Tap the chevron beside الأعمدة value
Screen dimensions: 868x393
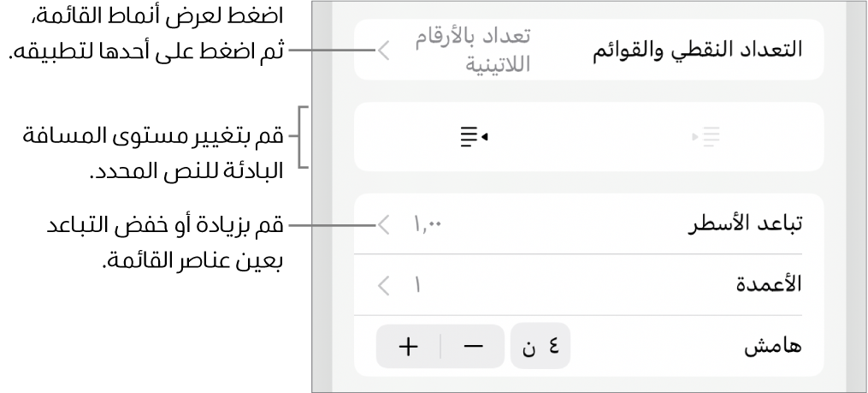tap(384, 285)
